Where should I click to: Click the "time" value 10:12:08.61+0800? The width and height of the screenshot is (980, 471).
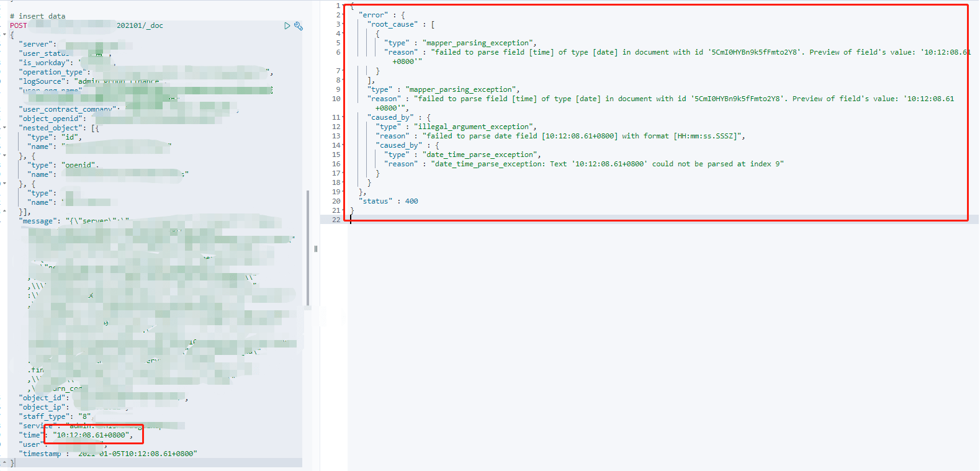(90, 435)
